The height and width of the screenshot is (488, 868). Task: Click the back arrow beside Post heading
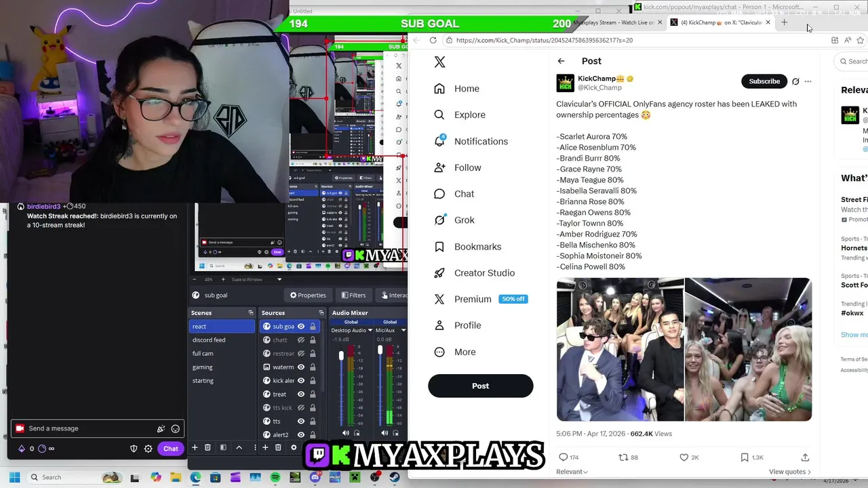pos(561,61)
